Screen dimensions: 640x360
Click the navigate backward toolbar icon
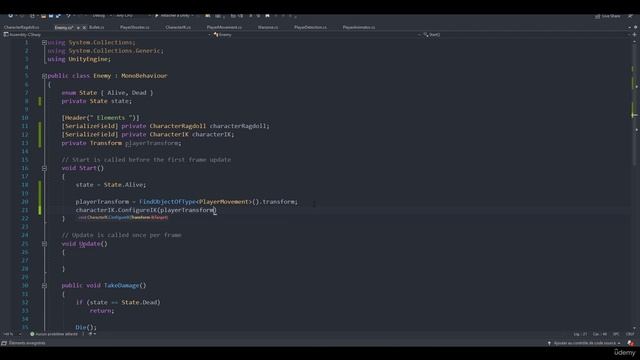[11, 16]
